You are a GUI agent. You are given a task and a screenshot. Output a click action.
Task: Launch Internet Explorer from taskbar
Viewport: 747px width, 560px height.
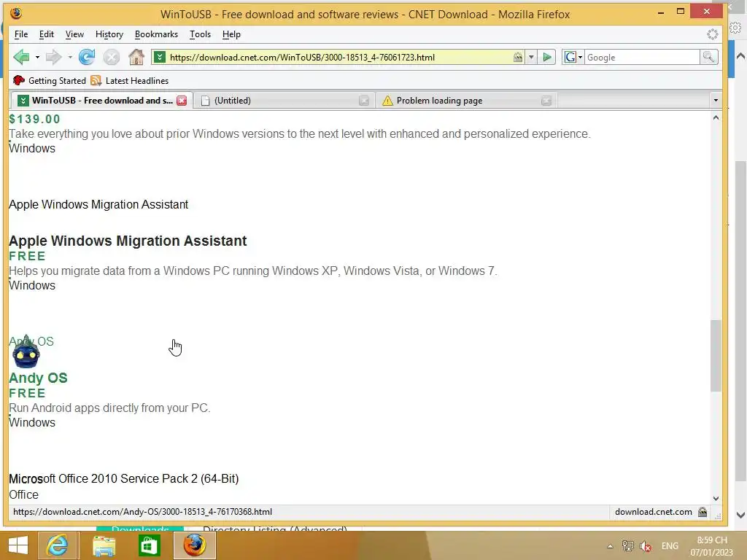tap(57, 545)
